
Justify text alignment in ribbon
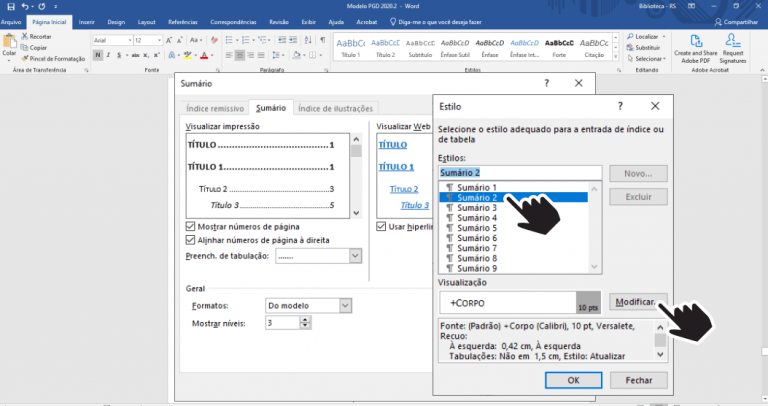pos(261,55)
